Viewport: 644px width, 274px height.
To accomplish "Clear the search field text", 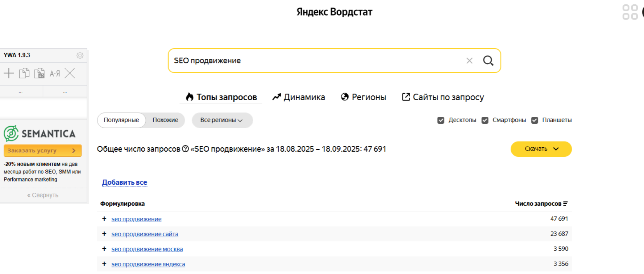I will point(469,61).
